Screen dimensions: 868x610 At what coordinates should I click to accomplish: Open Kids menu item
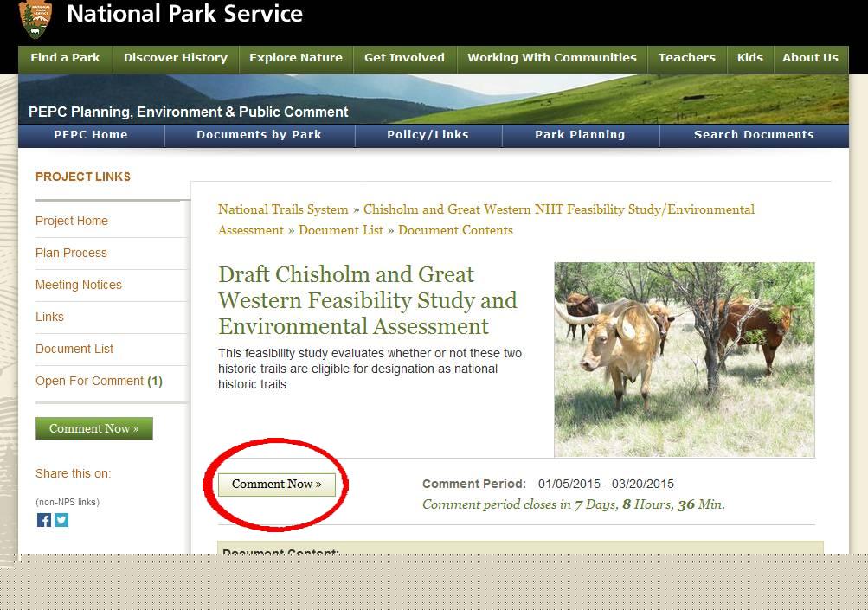(749, 58)
